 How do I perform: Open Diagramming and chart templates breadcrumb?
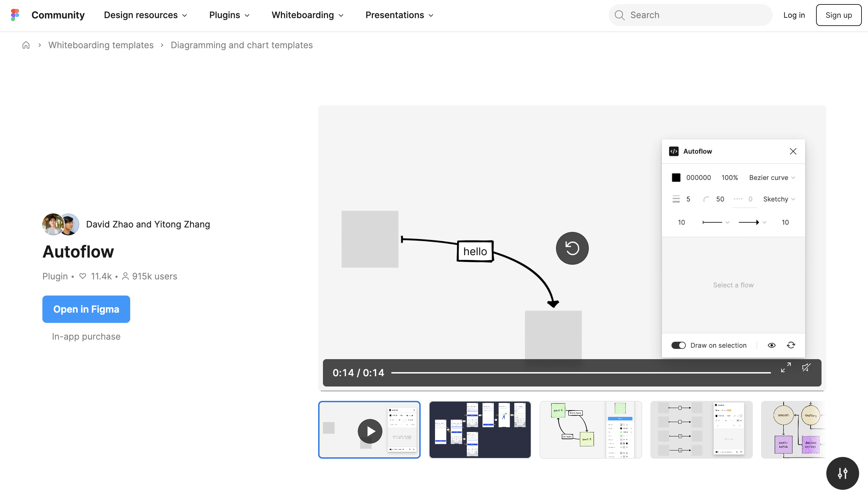(x=242, y=45)
